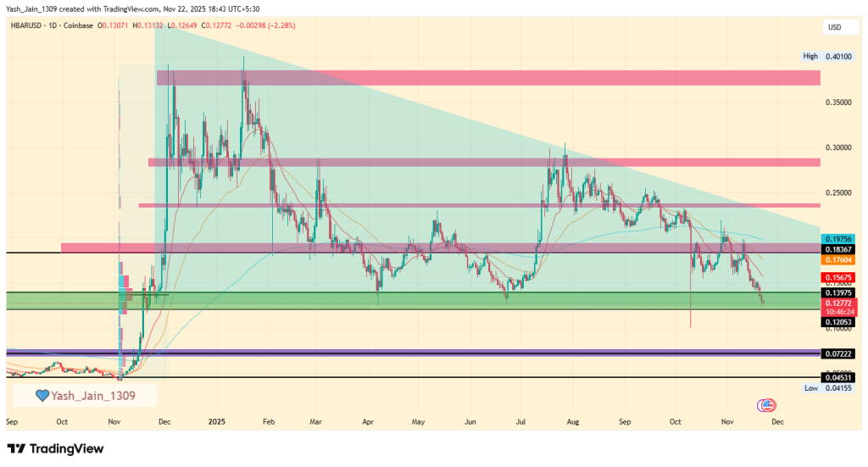Click the 0.04531 price label on axis
Image resolution: width=868 pixels, height=467 pixels.
point(838,377)
